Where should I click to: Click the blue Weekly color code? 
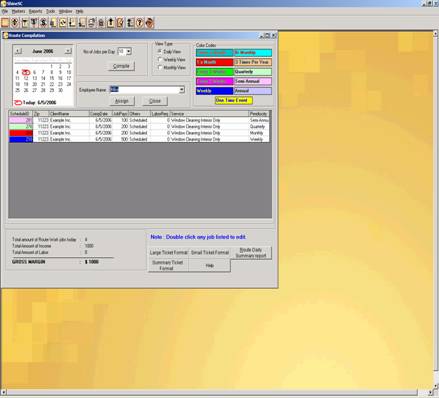[x=214, y=91]
